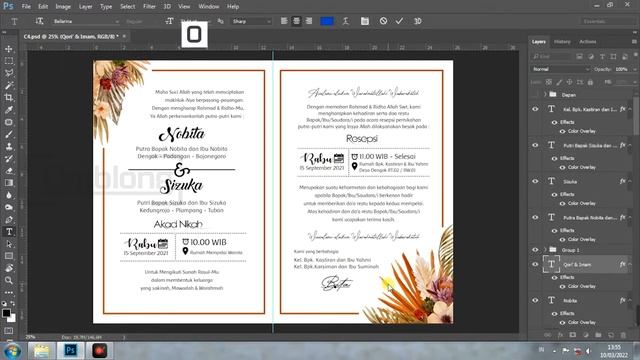Select the Brush tool

[x=9, y=134]
